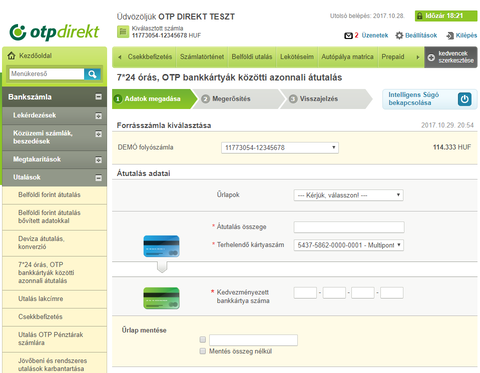Click Intelligens Súgó bekapcsolása button

[x=430, y=99]
